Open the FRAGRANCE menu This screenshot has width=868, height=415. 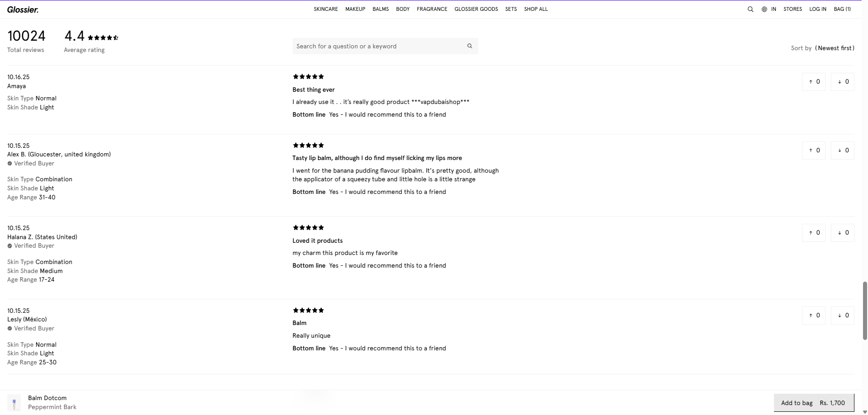coord(432,9)
